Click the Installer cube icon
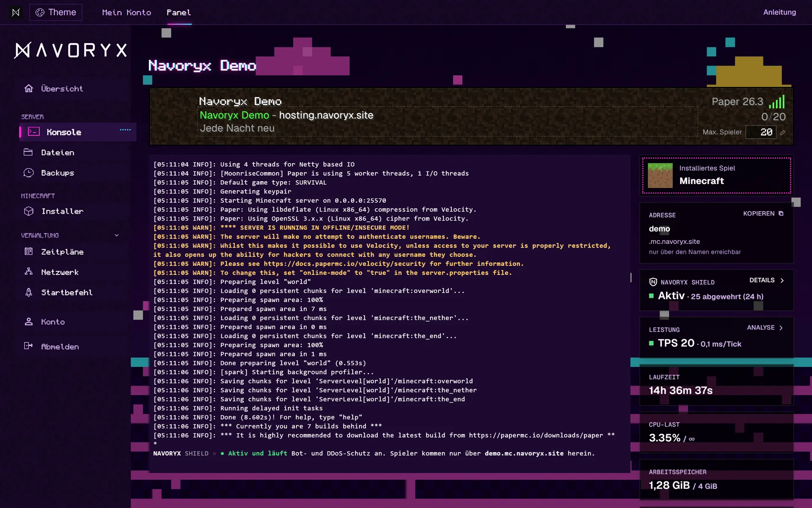 (29, 211)
